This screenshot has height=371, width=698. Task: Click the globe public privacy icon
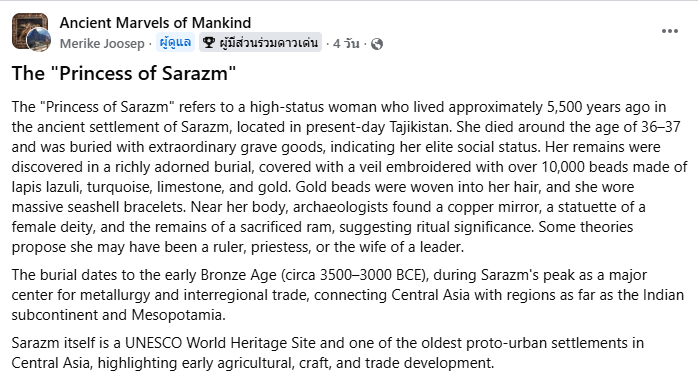[x=377, y=44]
